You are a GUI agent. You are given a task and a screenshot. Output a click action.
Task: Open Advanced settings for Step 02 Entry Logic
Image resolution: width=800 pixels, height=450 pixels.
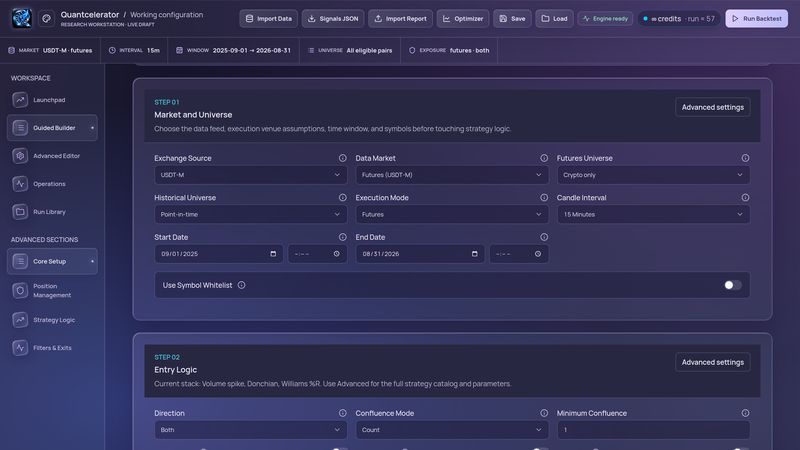point(713,362)
